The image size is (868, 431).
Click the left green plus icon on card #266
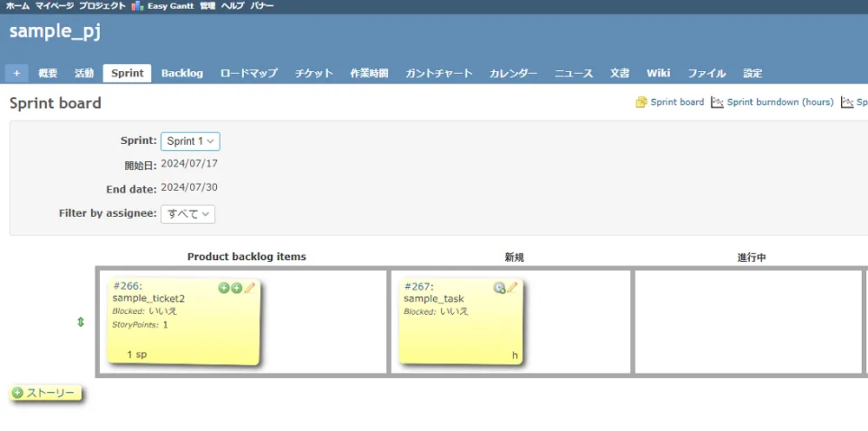click(x=224, y=288)
